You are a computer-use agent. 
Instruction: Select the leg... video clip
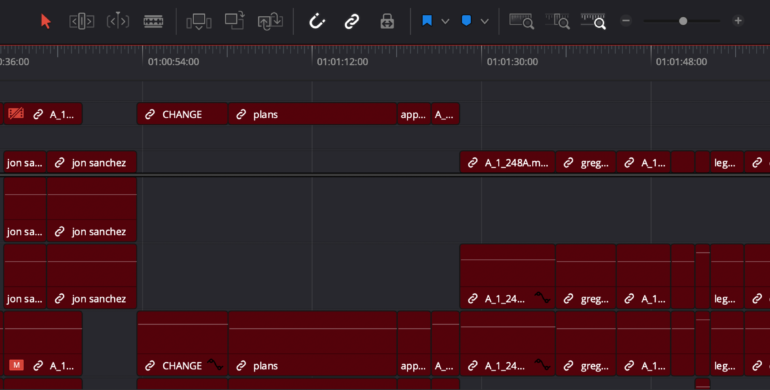tap(727, 162)
